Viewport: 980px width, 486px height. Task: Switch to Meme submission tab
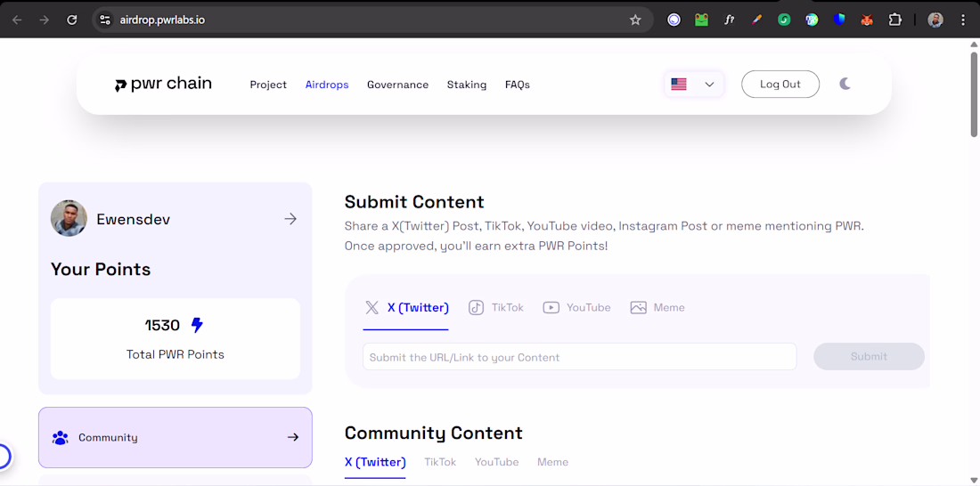pos(658,308)
